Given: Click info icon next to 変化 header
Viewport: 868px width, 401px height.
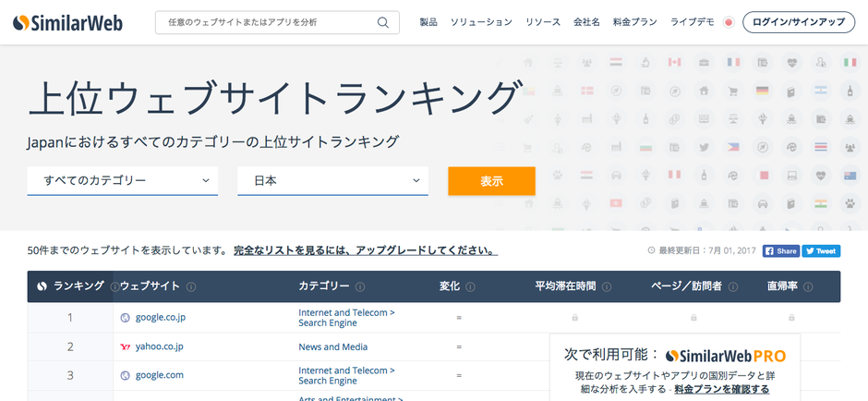Looking at the screenshot, I should point(471,287).
